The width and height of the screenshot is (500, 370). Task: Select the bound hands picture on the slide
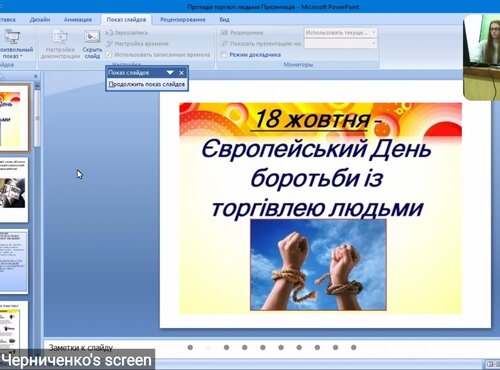coord(318,265)
